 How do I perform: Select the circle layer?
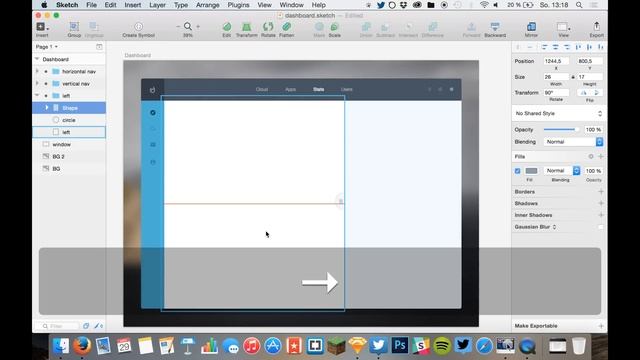pyautogui.click(x=69, y=120)
